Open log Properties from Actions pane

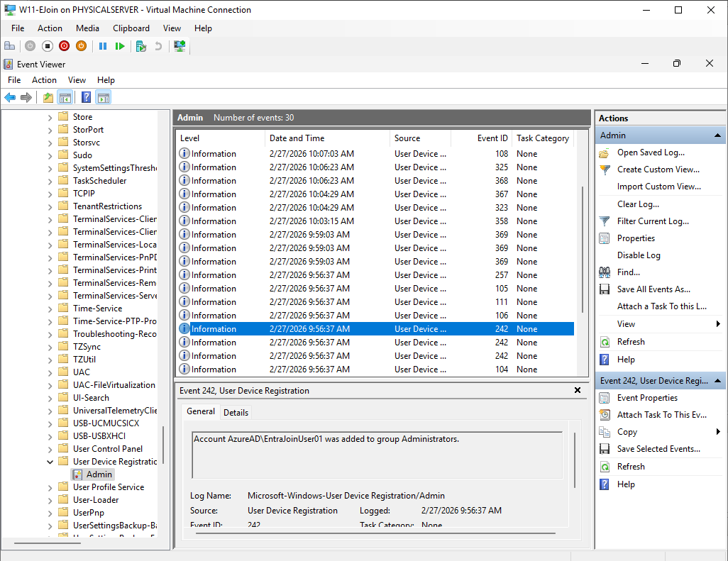pos(636,238)
